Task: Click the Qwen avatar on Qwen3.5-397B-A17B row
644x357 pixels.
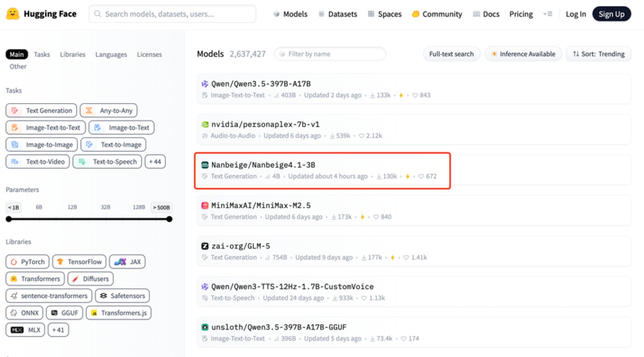Action: [x=205, y=84]
